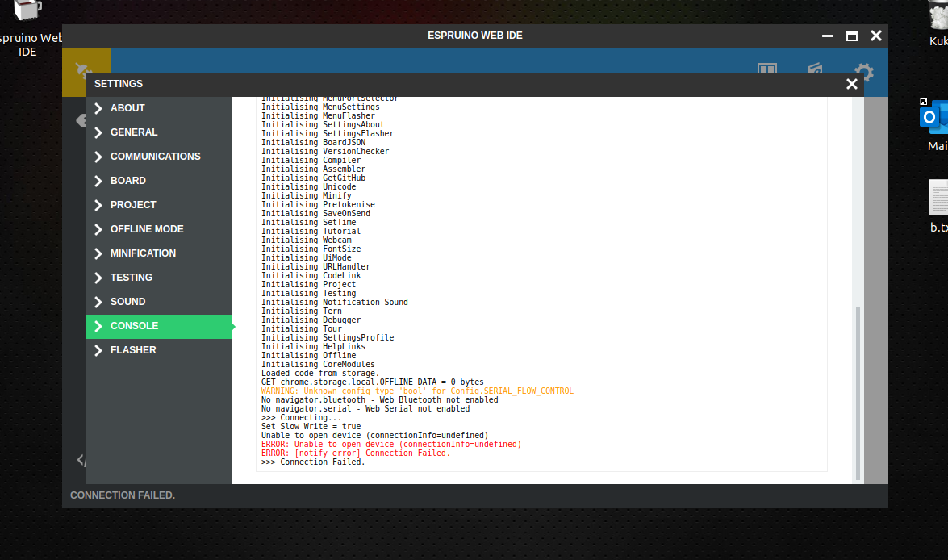Open the Board settings section
Viewport: 948px width, 560px height.
pyautogui.click(x=159, y=181)
